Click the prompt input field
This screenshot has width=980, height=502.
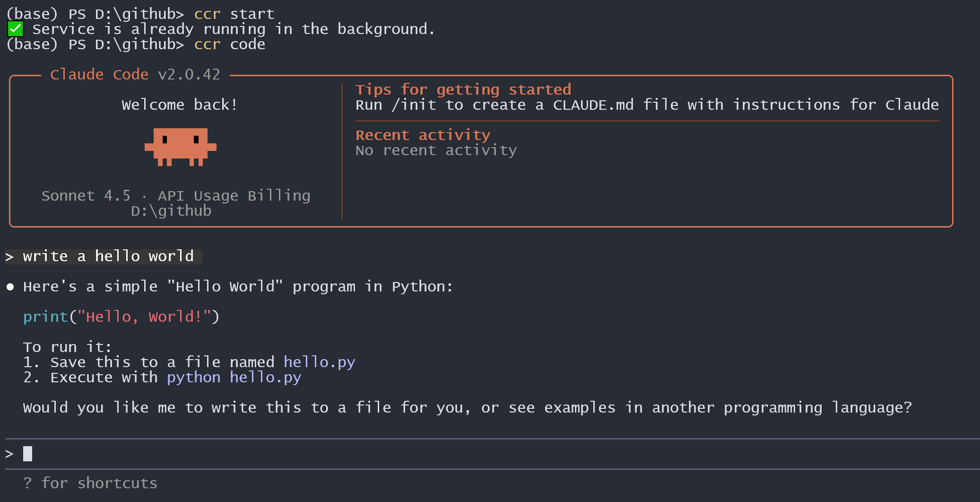click(473, 454)
